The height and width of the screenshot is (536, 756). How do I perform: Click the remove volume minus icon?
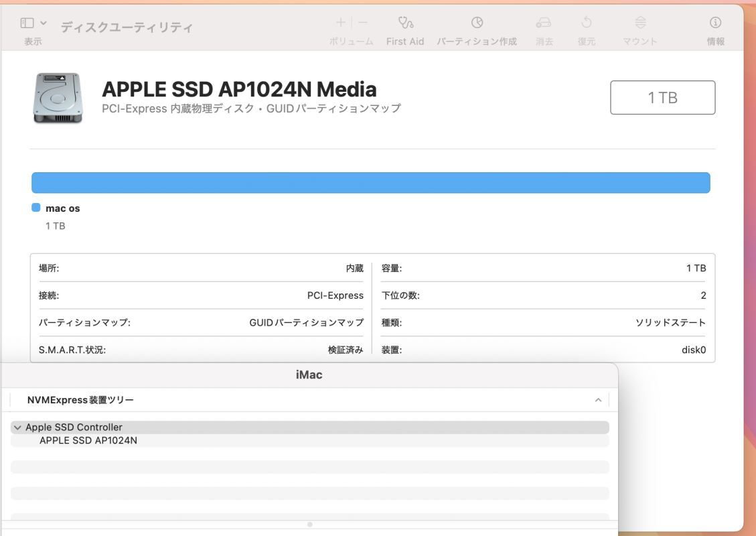(x=362, y=22)
